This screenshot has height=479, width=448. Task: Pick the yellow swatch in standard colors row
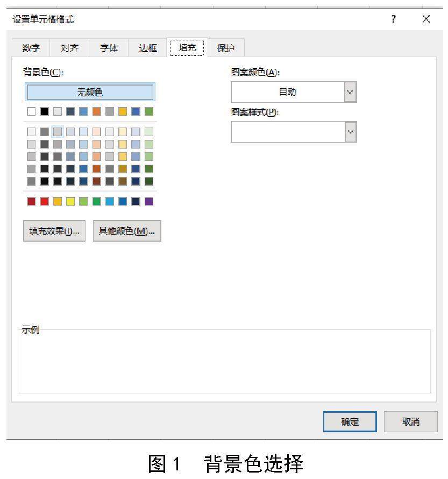click(x=70, y=202)
